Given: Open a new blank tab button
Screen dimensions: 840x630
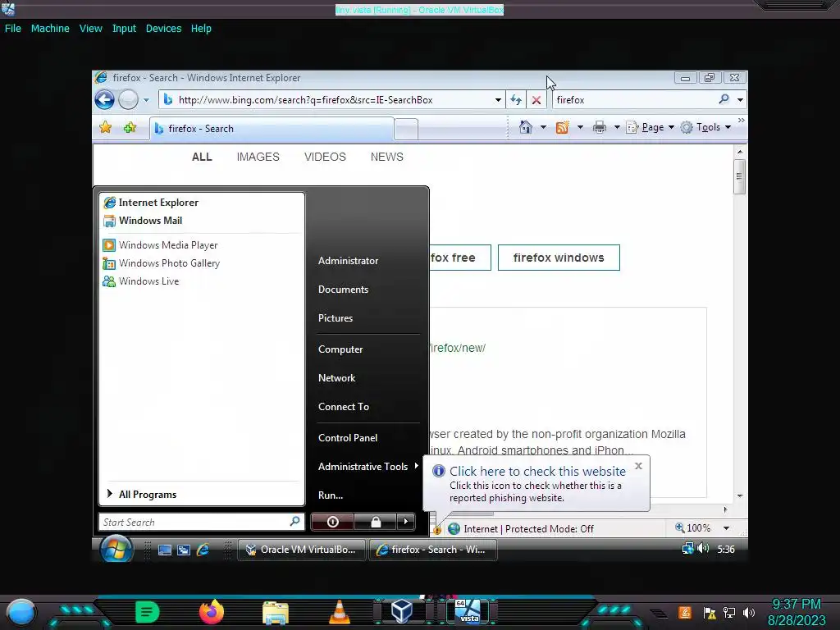Looking at the screenshot, I should [406, 130].
